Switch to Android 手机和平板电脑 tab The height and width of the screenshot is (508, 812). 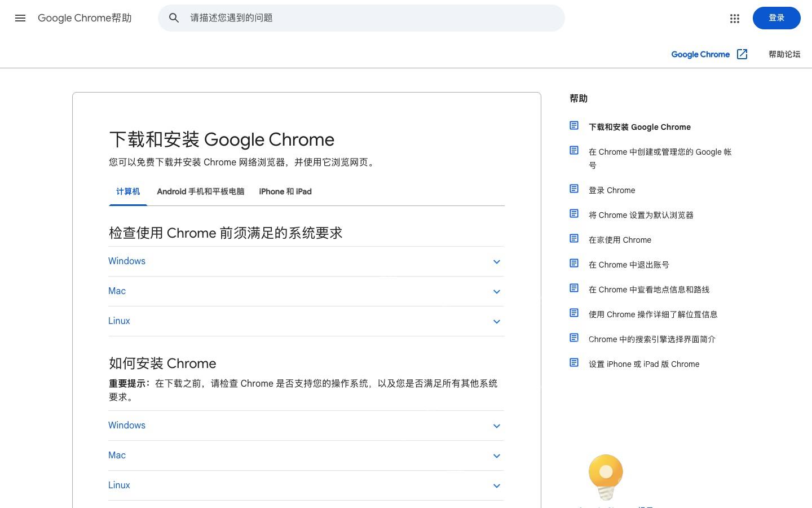pos(201,192)
